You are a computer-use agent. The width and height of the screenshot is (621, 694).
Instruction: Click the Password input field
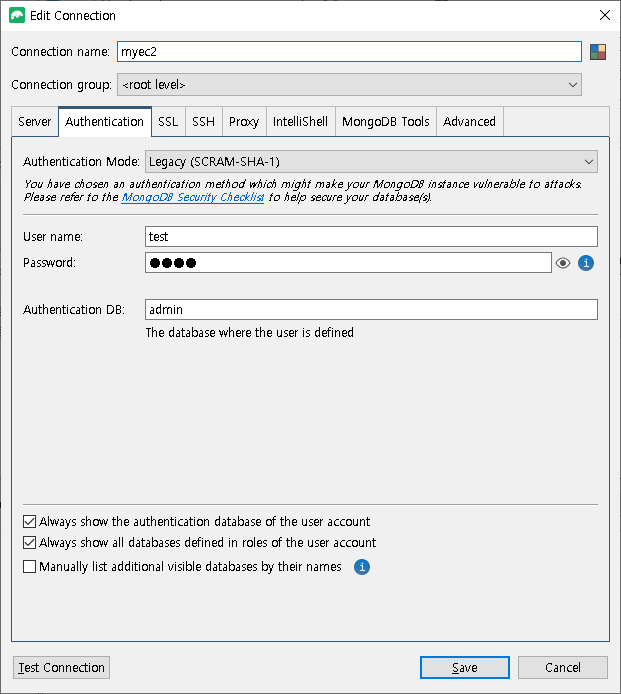point(348,263)
